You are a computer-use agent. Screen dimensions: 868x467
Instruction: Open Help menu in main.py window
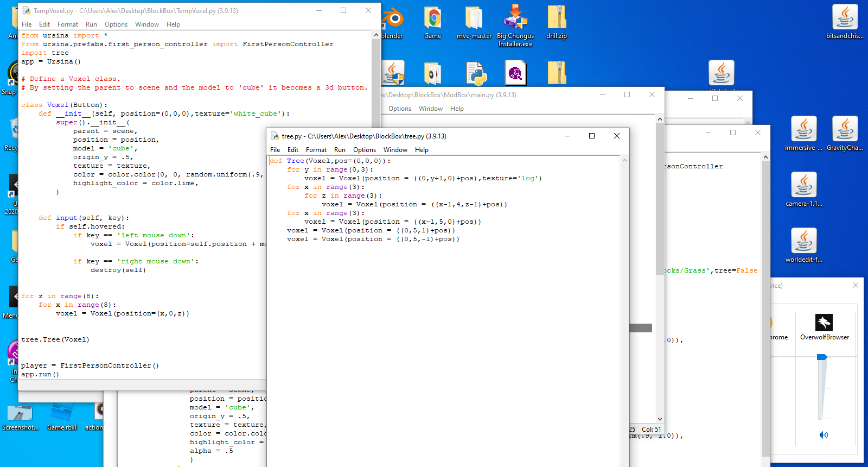457,109
